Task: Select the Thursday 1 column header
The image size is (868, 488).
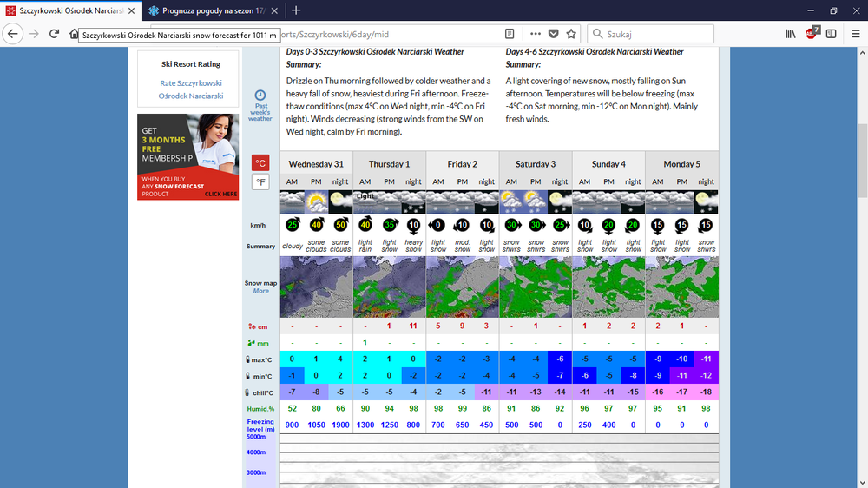Action: 389,164
